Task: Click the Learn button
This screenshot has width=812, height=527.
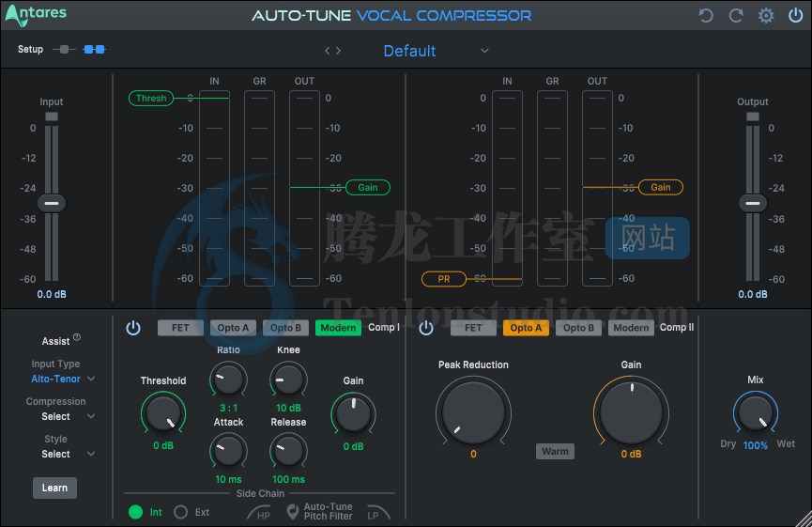Action: coord(54,488)
